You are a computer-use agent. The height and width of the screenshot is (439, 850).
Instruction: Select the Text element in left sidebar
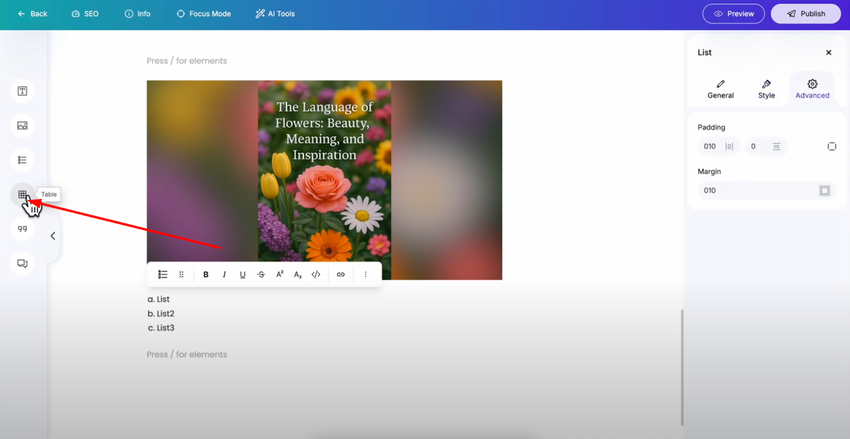22,91
